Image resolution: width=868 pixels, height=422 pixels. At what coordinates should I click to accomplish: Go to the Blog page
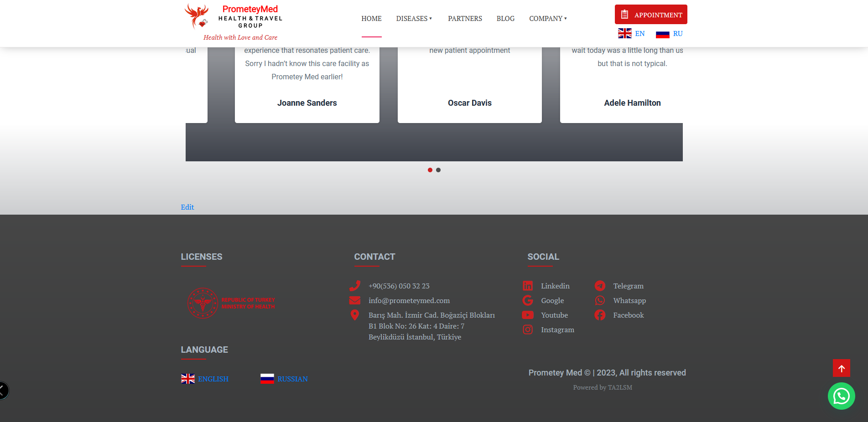point(505,19)
